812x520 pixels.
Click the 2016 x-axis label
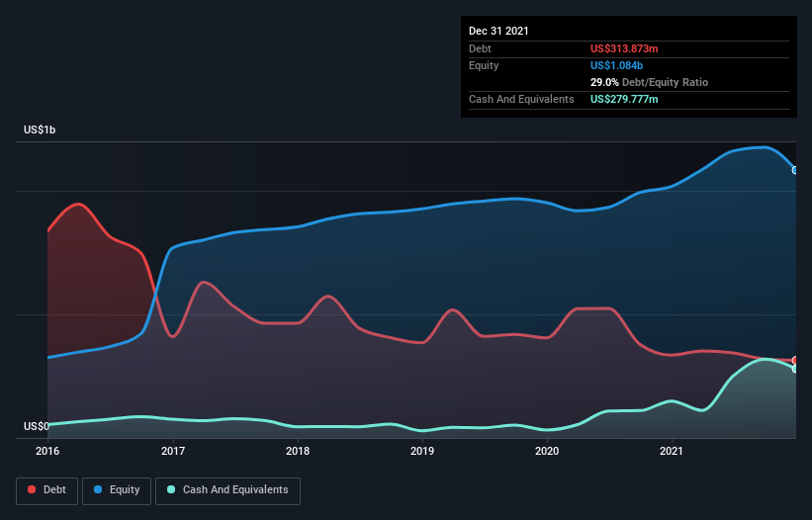[x=47, y=451]
